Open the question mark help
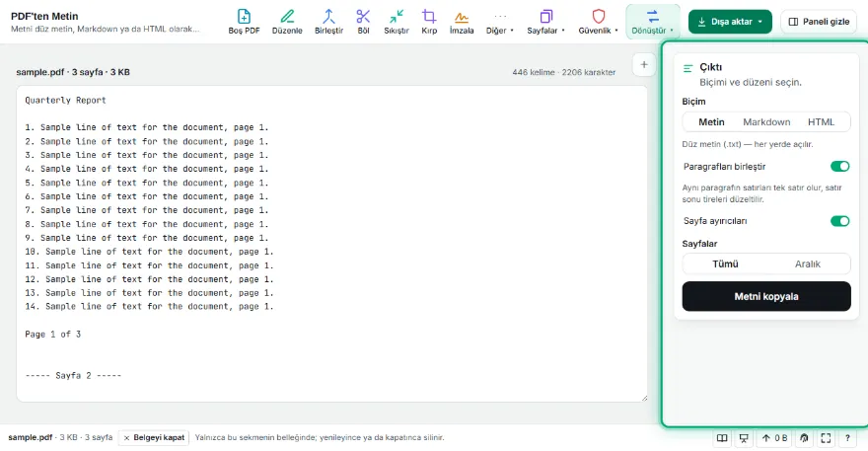The image size is (868, 451). 847,438
